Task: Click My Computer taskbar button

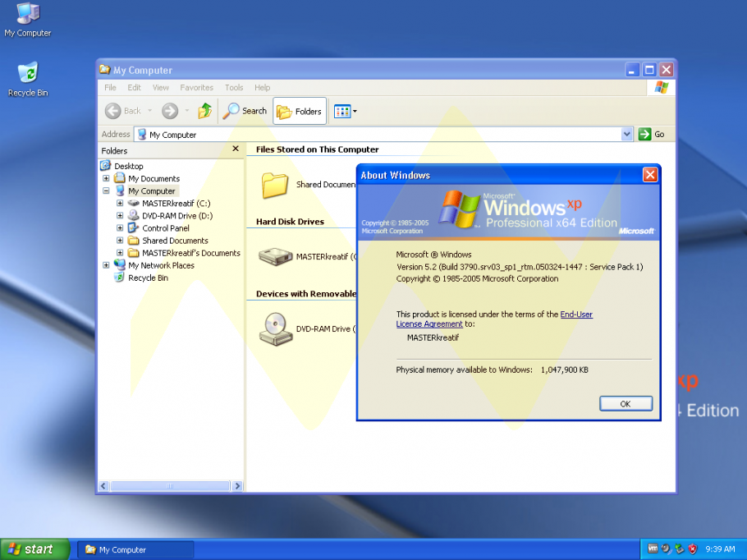Action: pyautogui.click(x=135, y=549)
